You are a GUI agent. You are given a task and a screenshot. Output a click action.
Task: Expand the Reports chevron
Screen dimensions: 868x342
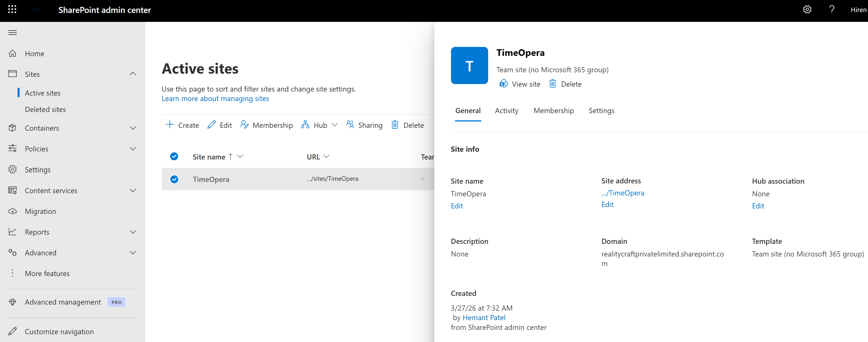pyautogui.click(x=133, y=232)
